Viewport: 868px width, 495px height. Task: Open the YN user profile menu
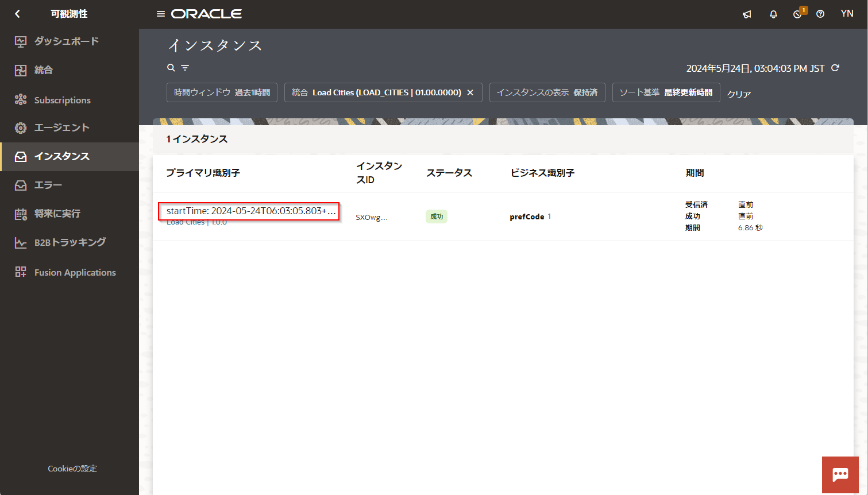(x=847, y=14)
